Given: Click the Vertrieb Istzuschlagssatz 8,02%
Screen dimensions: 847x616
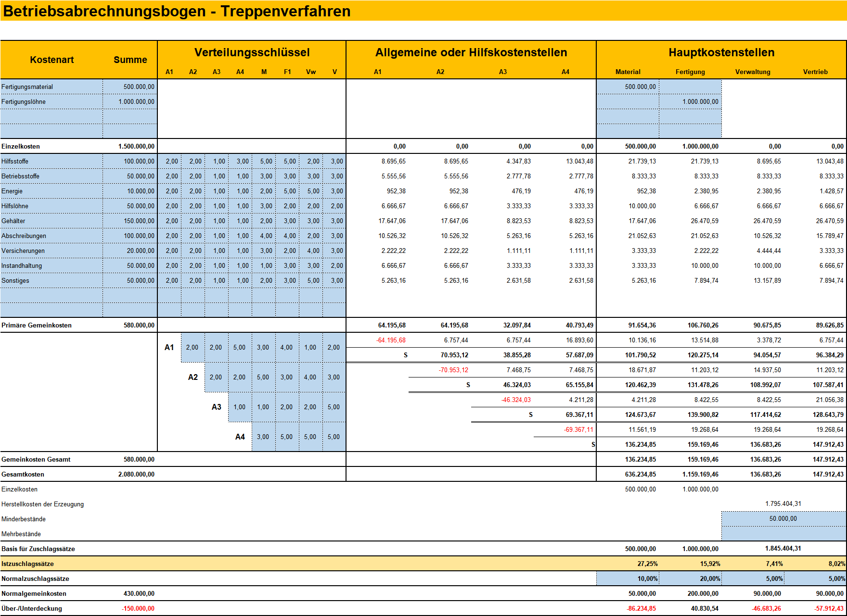Looking at the screenshot, I should [836, 564].
